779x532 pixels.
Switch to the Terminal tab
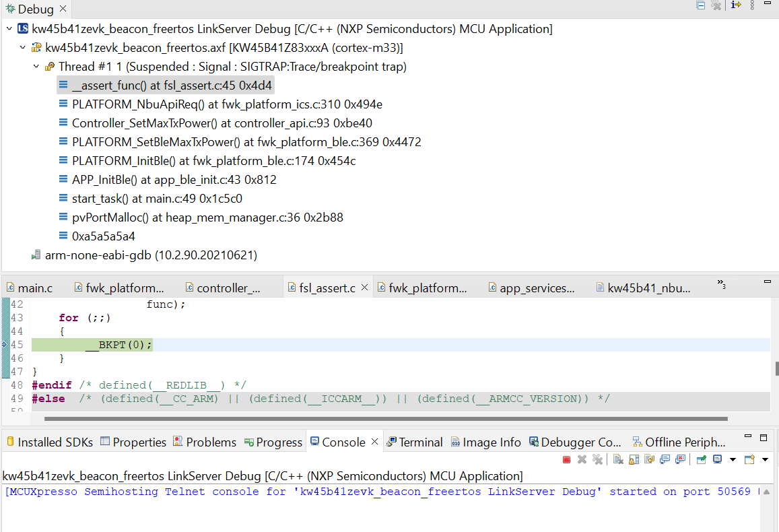[x=414, y=442]
